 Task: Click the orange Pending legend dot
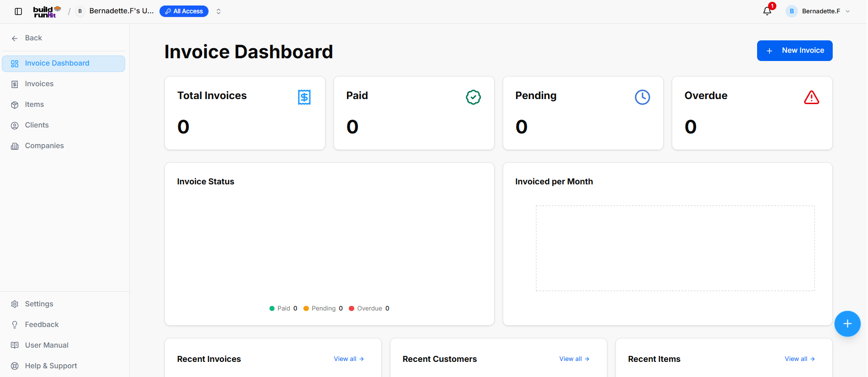click(x=306, y=309)
